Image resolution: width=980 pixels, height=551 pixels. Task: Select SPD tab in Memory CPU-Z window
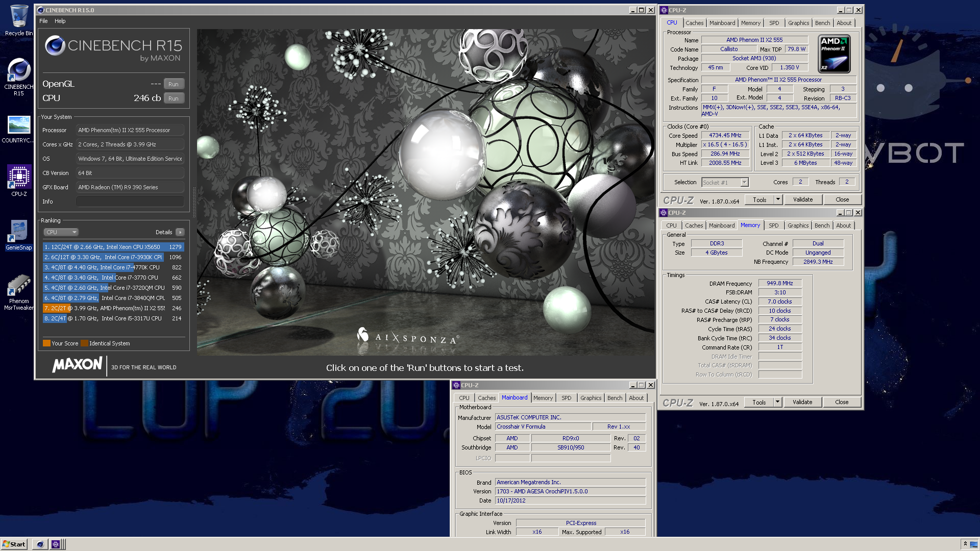[774, 226]
